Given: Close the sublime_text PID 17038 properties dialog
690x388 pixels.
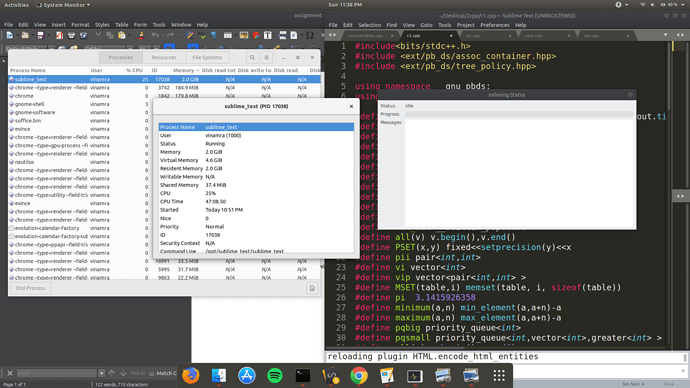Looking at the screenshot, I should pyautogui.click(x=351, y=106).
